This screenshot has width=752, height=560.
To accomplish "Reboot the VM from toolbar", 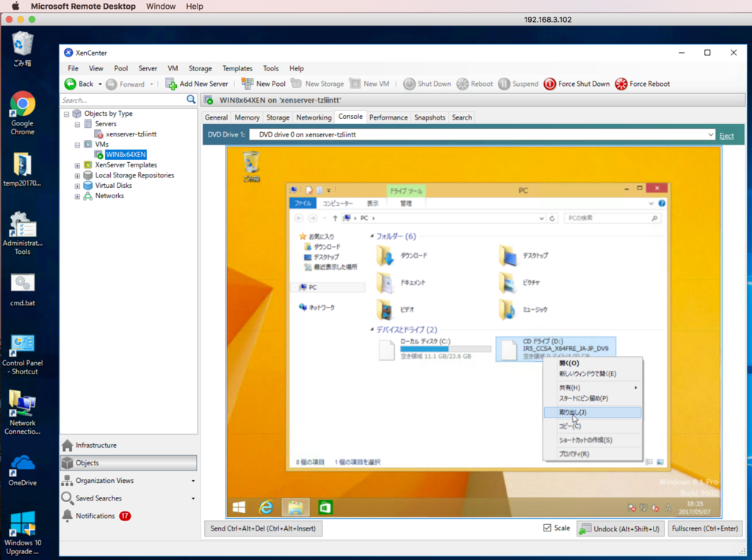I will pyautogui.click(x=475, y=84).
